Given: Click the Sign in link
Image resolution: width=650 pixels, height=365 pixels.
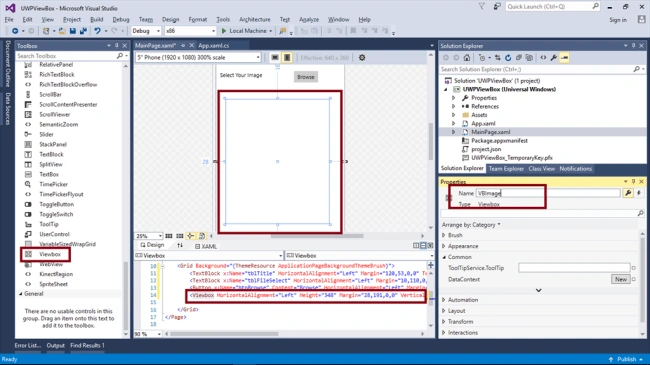Looking at the screenshot, I should 618,19.
